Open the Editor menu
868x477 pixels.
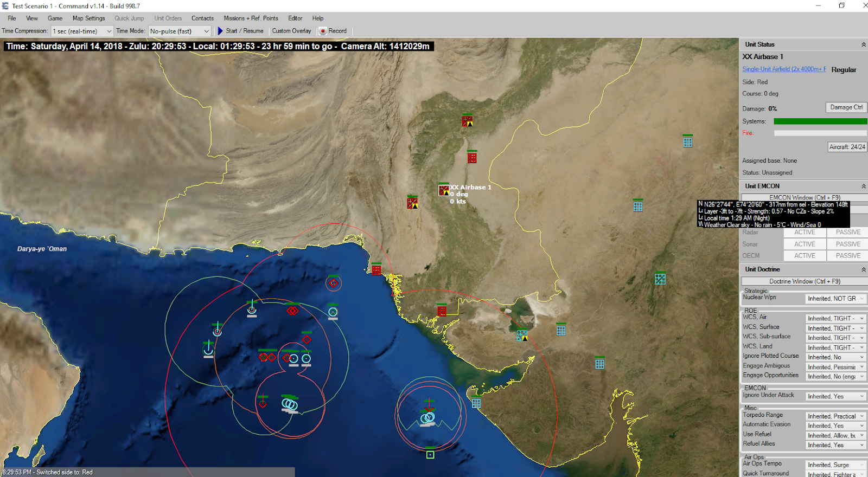tap(295, 18)
